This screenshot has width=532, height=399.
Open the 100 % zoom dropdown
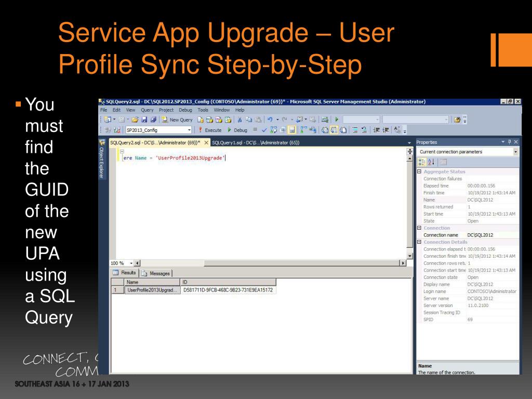pos(131,263)
